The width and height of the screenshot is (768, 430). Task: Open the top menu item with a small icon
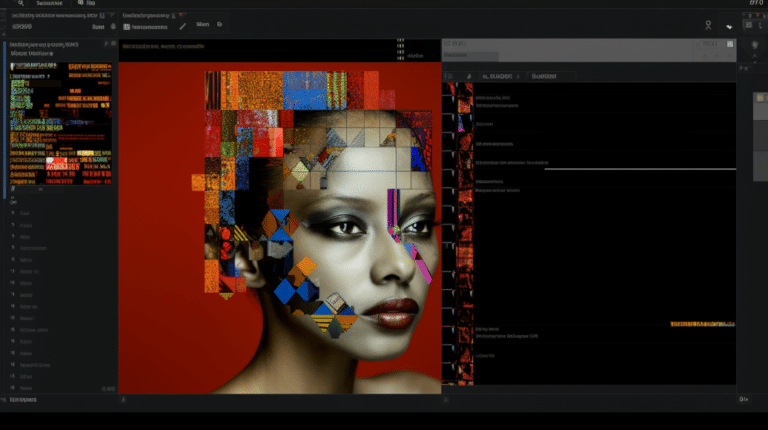(86, 3)
